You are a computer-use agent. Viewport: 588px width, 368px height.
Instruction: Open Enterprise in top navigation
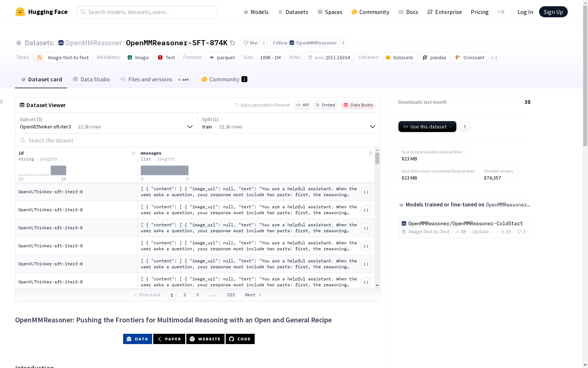pyautogui.click(x=445, y=12)
